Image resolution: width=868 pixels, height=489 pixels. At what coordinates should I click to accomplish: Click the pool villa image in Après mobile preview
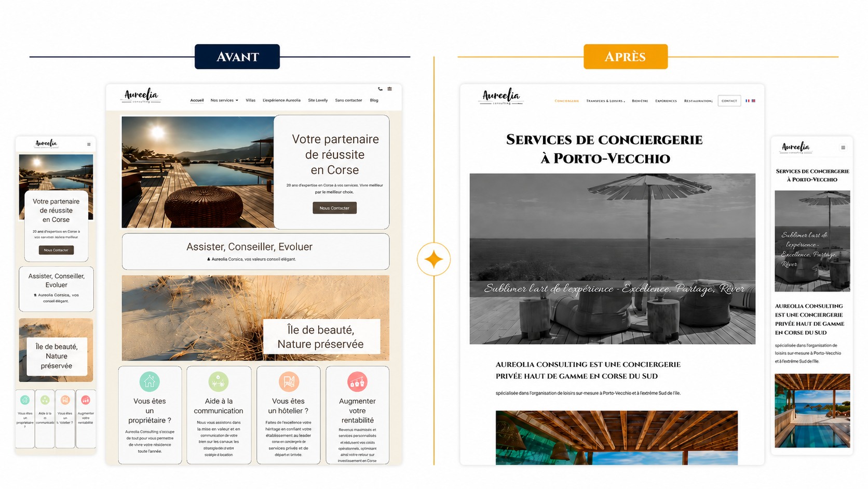812,411
